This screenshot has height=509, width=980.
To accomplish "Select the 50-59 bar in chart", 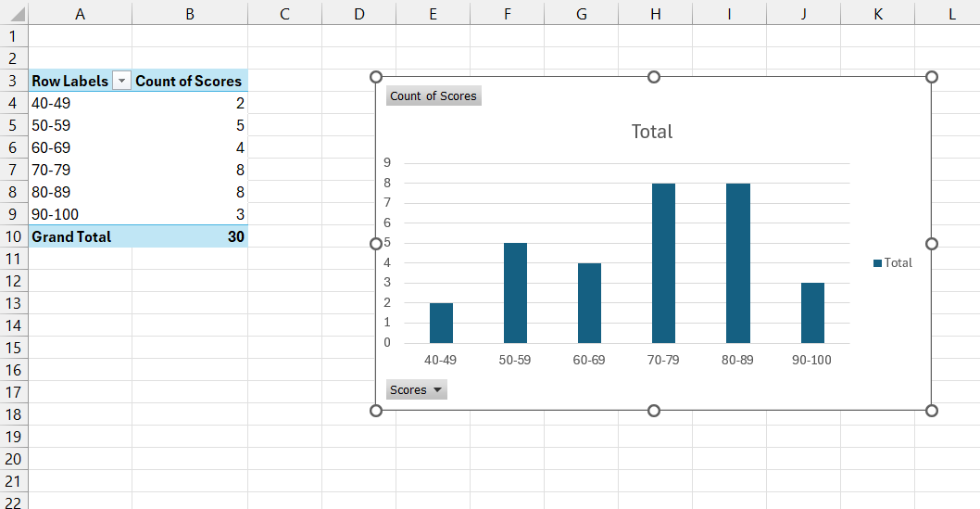I will point(515,293).
